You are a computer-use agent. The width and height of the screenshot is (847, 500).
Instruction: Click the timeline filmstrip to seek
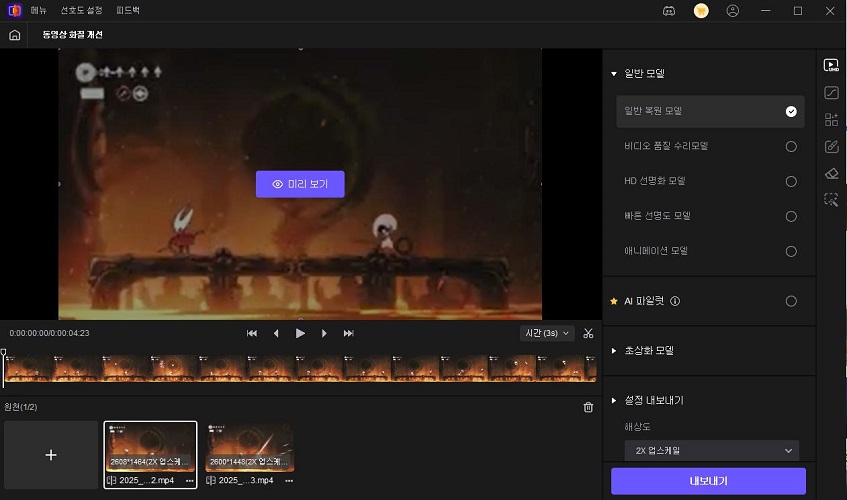click(x=300, y=368)
